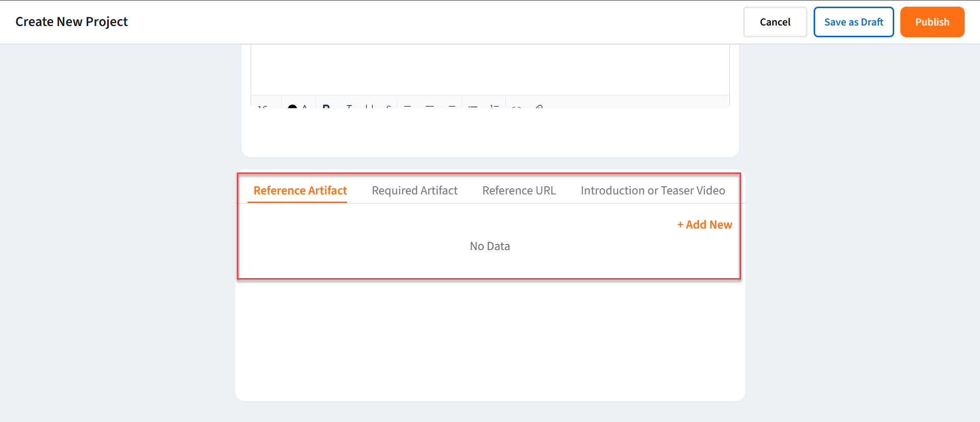This screenshot has width=980, height=422.
Task: Switch to the Required Artifact tab
Action: click(414, 191)
